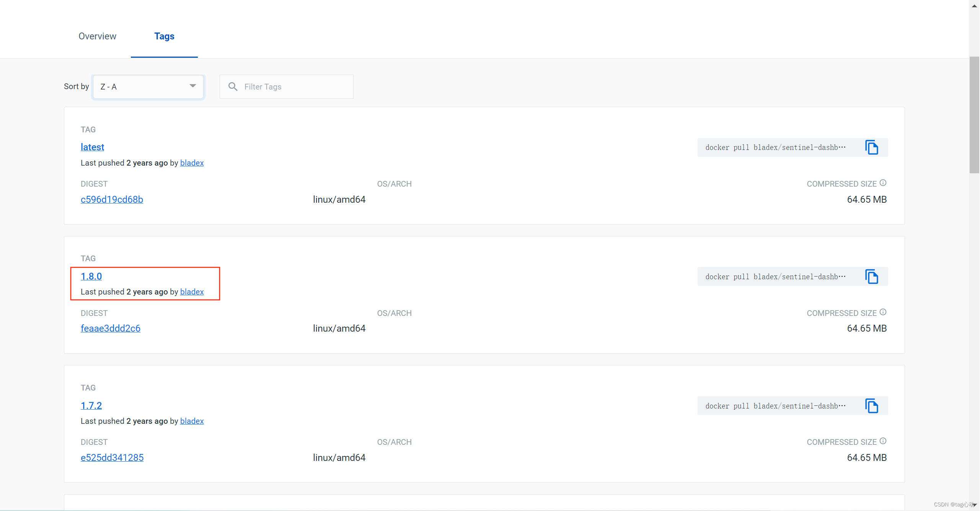
Task: Click the magnifier icon in Filter Tags
Action: point(233,86)
